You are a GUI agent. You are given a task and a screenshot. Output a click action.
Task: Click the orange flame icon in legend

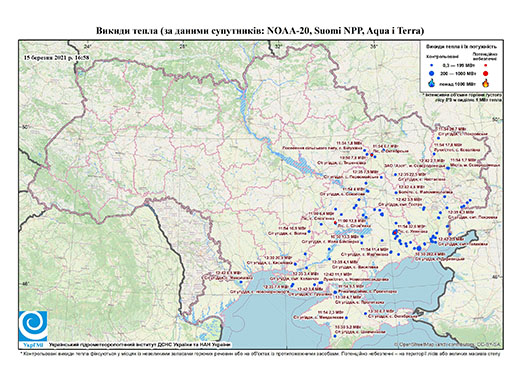coord(486,83)
